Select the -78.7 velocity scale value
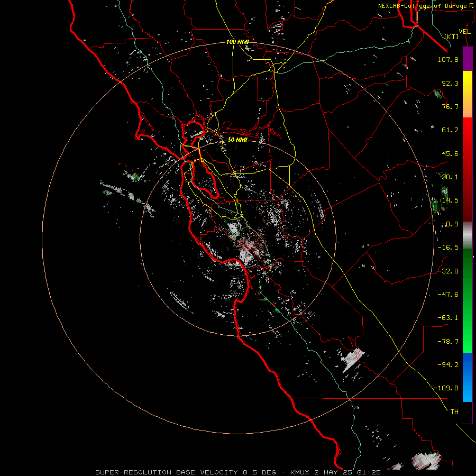This screenshot has width=476, height=476. point(448,342)
